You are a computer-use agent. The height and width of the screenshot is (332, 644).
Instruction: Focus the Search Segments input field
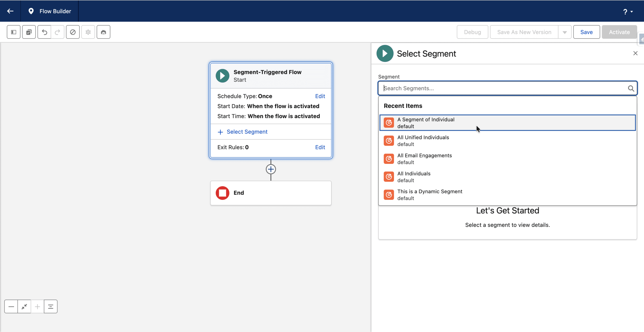click(503, 88)
